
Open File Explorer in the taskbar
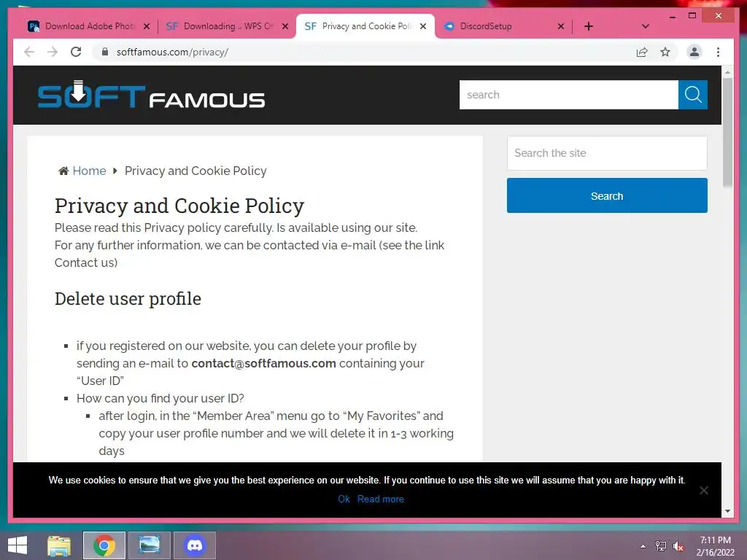click(x=59, y=545)
